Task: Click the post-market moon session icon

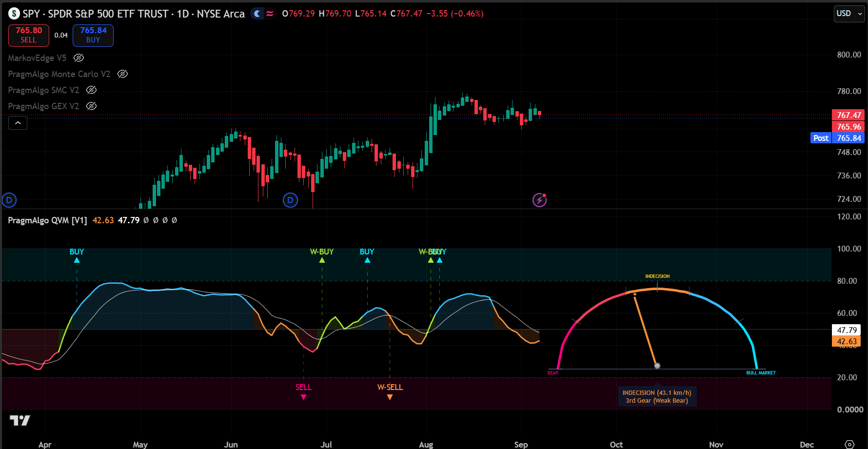Action: tap(257, 14)
